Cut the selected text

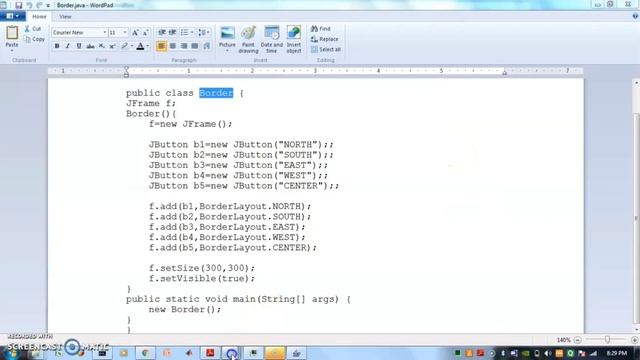tap(33, 29)
